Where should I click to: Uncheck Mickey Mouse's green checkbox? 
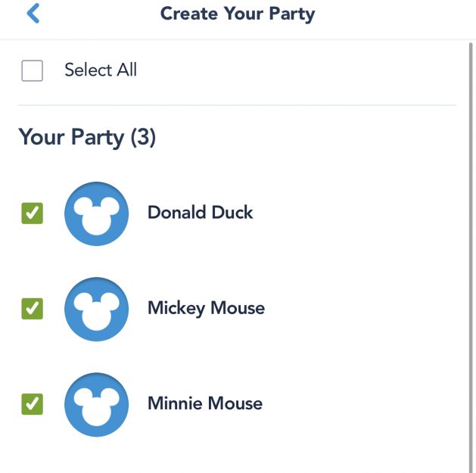pos(33,309)
